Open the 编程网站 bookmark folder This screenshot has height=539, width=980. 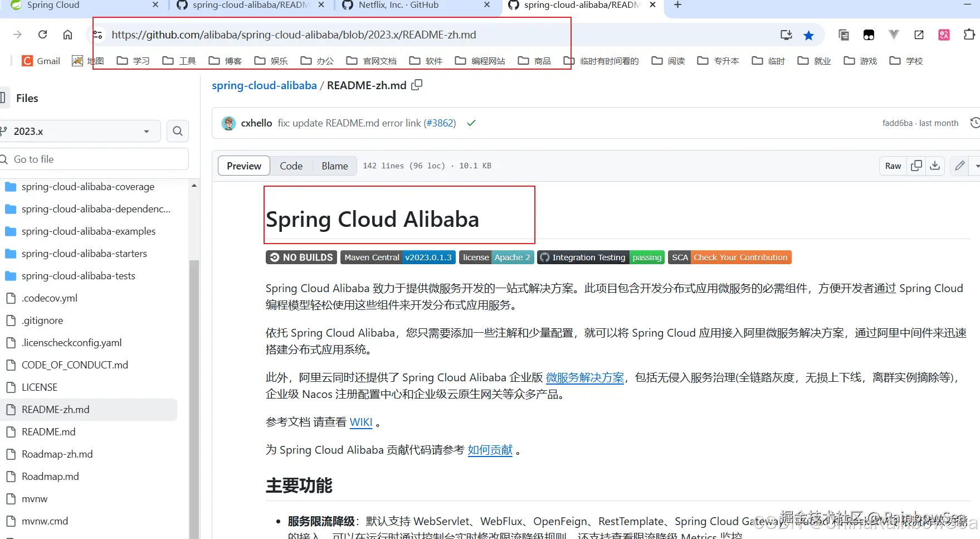480,61
